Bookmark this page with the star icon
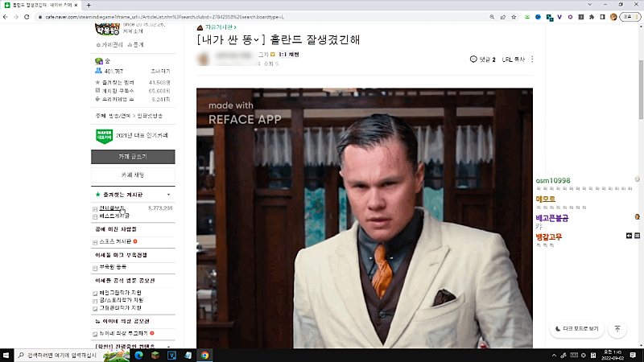This screenshot has width=644, height=362. tap(514, 17)
